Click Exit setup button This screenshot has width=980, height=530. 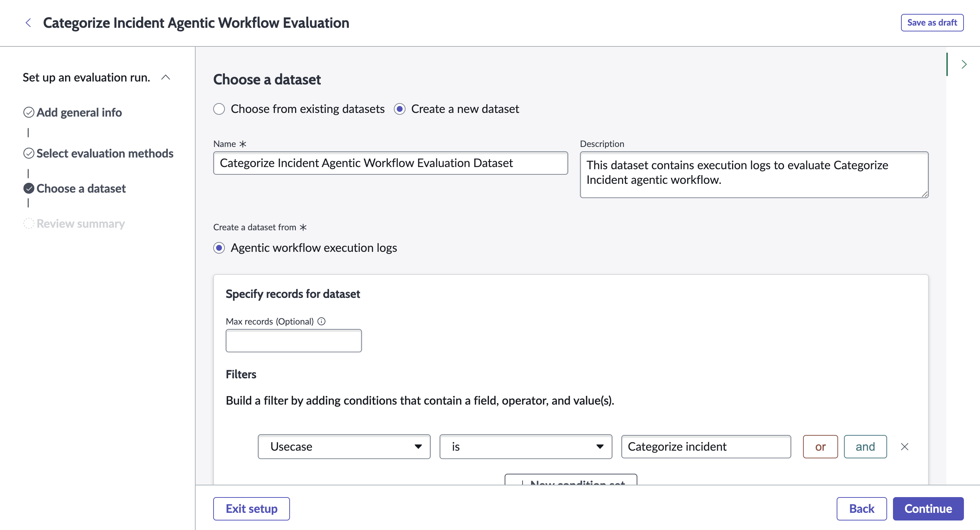251,508
